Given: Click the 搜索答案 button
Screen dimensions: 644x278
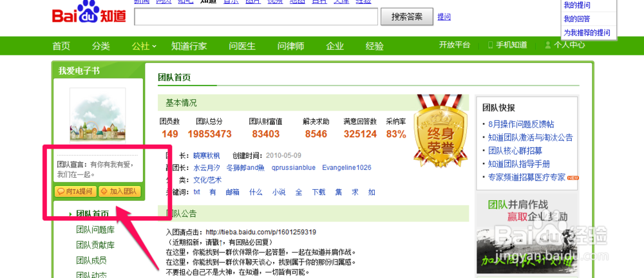Looking at the screenshot, I should (406, 17).
